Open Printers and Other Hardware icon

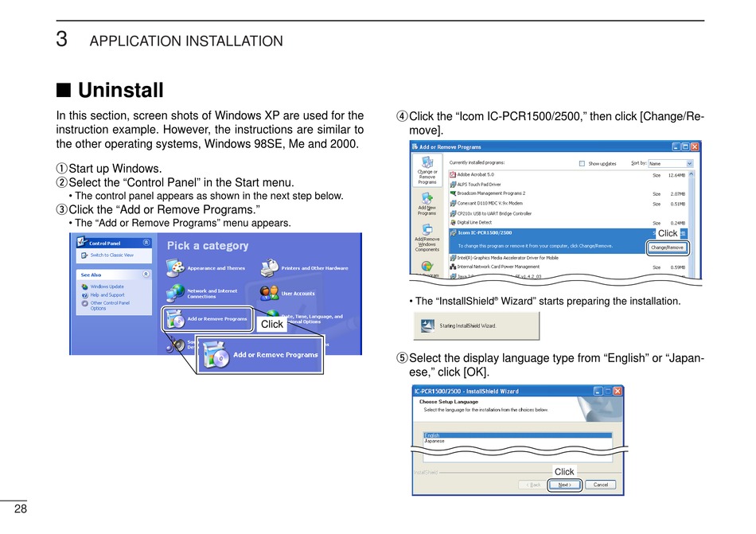pos(270,268)
